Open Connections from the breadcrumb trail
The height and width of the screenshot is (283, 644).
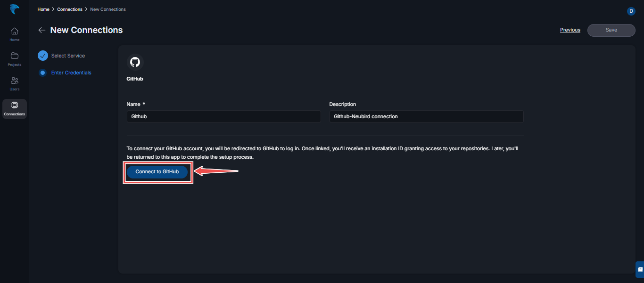(69, 9)
